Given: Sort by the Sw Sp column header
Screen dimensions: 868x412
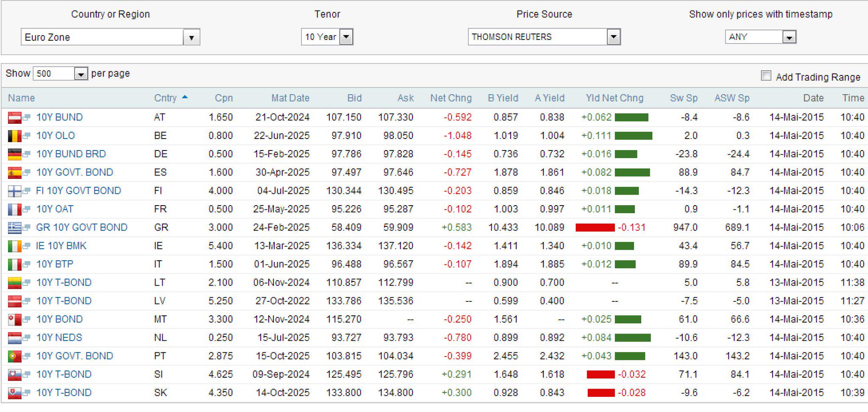Looking at the screenshot, I should click(684, 98).
